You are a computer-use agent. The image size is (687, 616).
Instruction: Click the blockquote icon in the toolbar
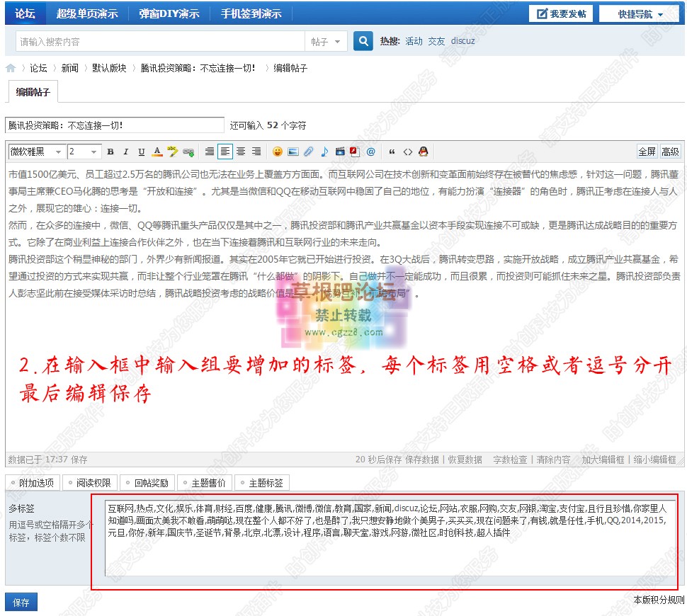click(392, 152)
